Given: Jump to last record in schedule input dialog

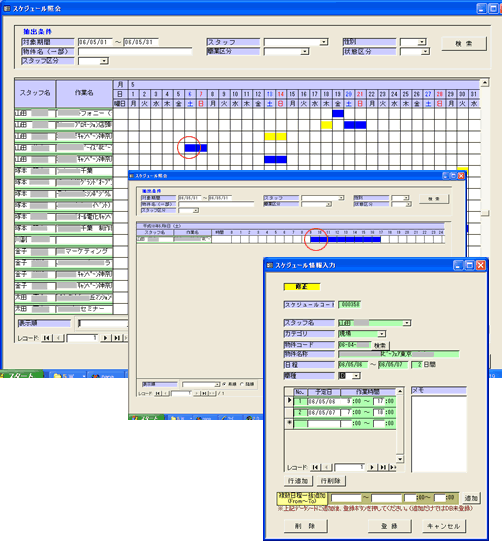Looking at the screenshot, I should coord(383,467).
